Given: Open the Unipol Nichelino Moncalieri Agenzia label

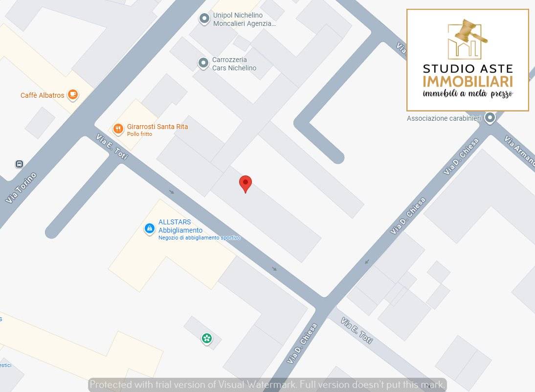Looking at the screenshot, I should (244, 19).
